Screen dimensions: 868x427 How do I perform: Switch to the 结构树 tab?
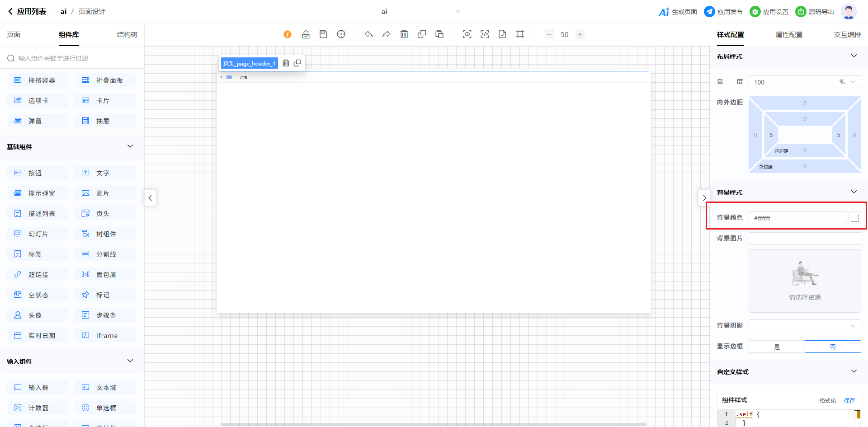[x=127, y=35]
